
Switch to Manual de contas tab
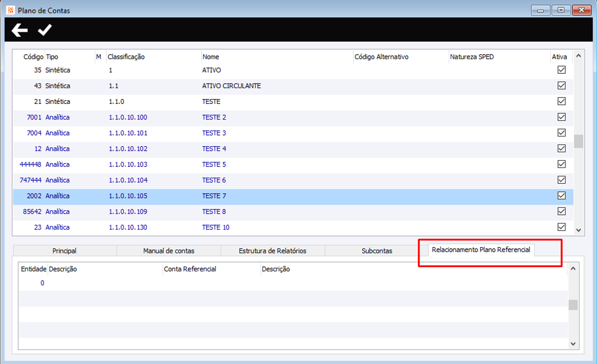pyautogui.click(x=169, y=251)
